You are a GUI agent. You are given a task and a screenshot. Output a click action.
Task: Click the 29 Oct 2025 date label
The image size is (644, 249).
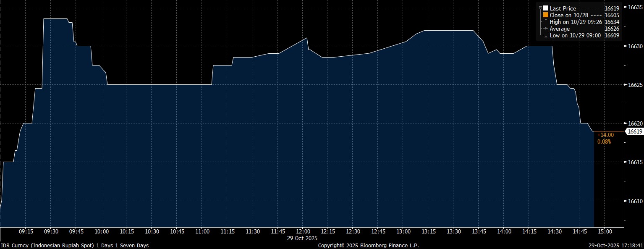[303, 238]
